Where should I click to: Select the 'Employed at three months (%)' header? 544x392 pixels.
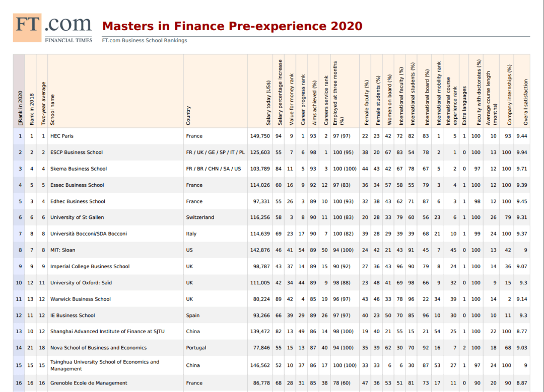click(338, 93)
